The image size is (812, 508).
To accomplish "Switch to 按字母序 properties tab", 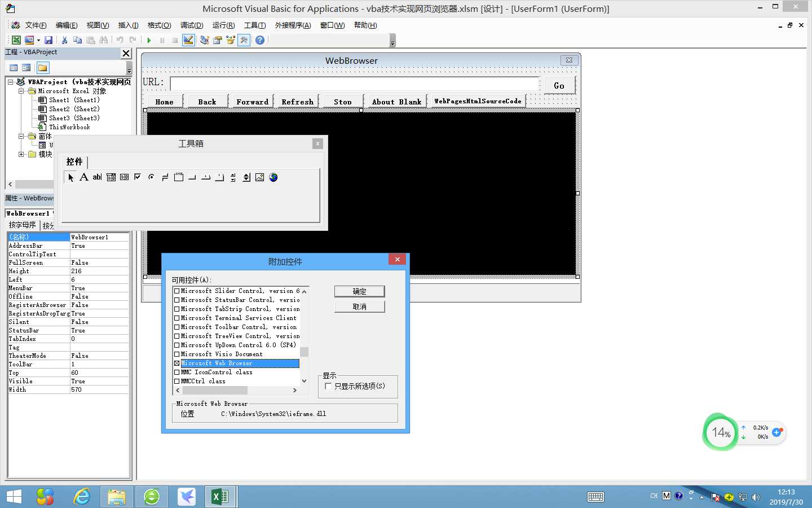I will (x=23, y=225).
